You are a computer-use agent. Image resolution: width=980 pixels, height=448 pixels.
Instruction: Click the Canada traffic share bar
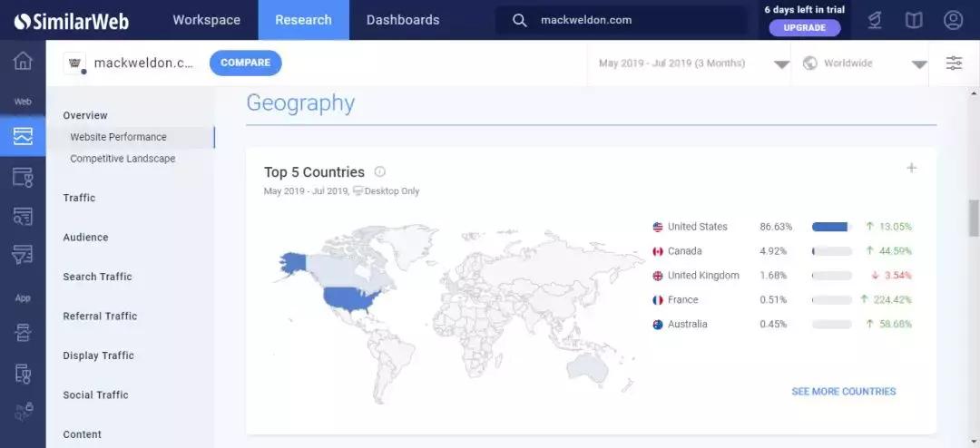click(832, 251)
